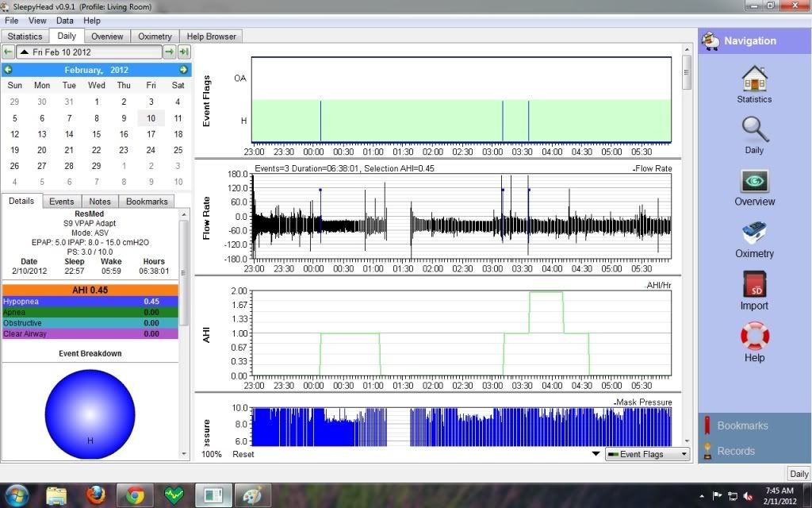Select the Details tab
This screenshot has height=508, width=812.
click(x=21, y=201)
